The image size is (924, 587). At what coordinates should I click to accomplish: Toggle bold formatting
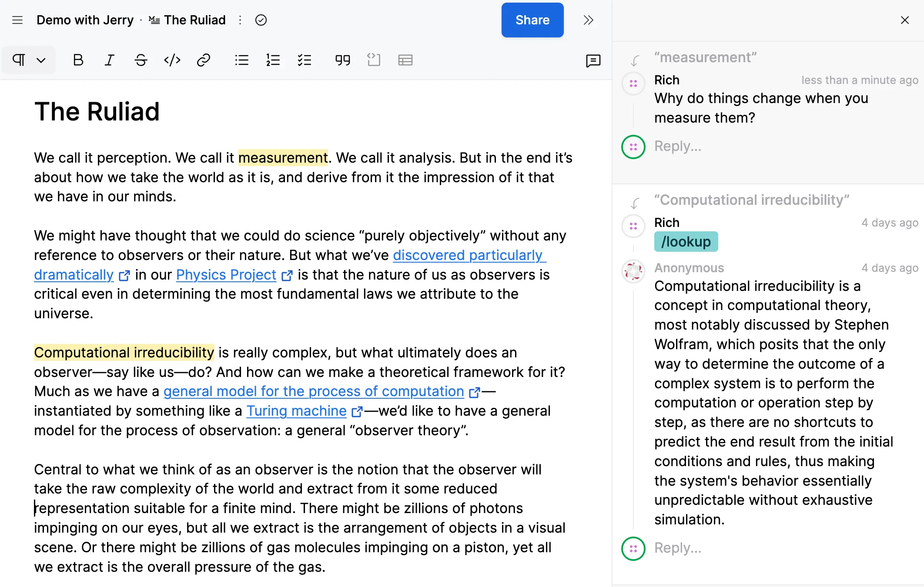pyautogui.click(x=78, y=60)
